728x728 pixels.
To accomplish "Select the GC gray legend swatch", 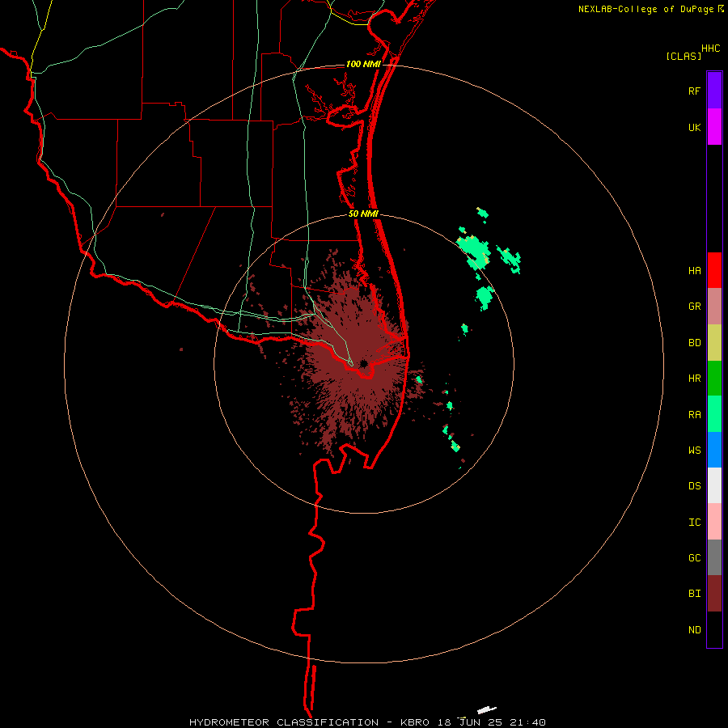I will pos(714,557).
